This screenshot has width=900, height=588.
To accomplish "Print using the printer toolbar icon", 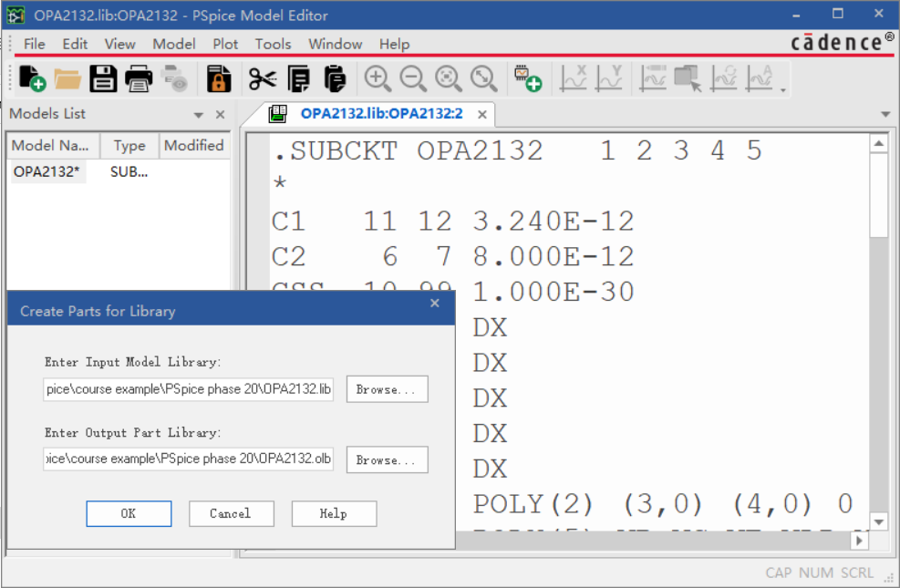I will (139, 78).
